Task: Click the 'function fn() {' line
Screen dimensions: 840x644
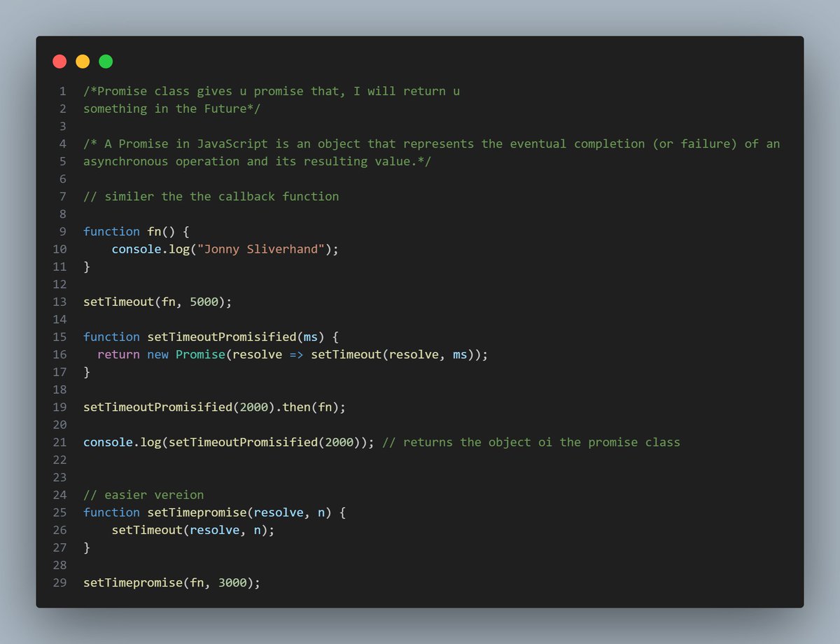Action: (136, 231)
